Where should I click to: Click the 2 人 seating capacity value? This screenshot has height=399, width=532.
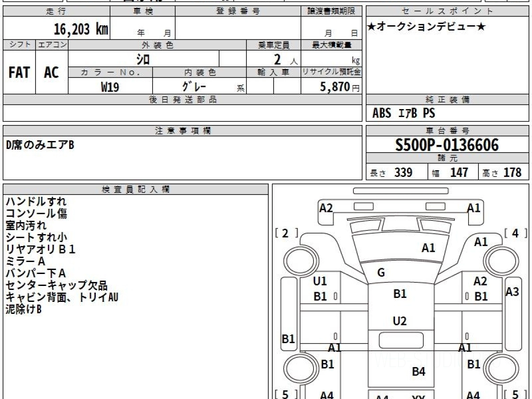[x=285, y=59]
